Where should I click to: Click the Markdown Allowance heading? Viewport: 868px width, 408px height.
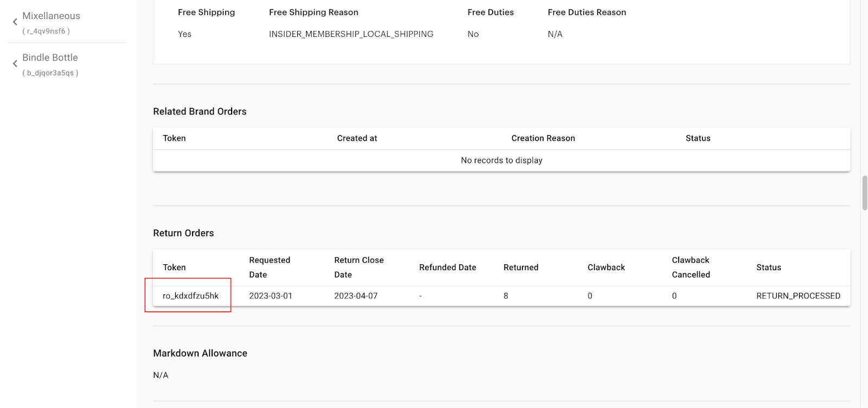click(200, 353)
